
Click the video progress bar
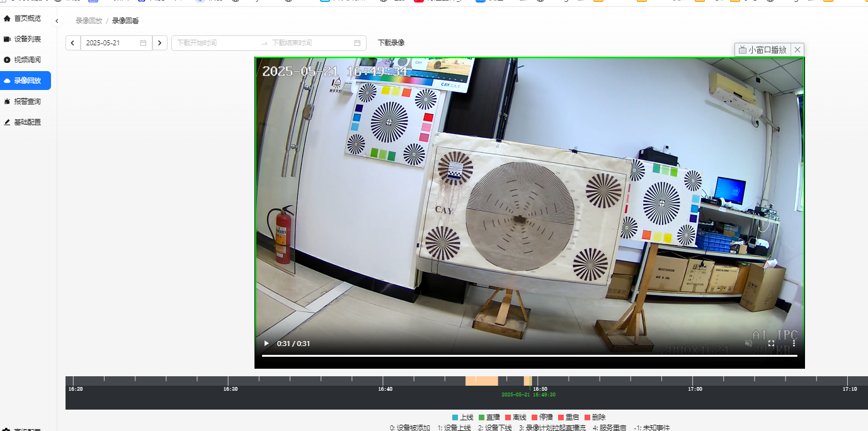click(x=530, y=356)
